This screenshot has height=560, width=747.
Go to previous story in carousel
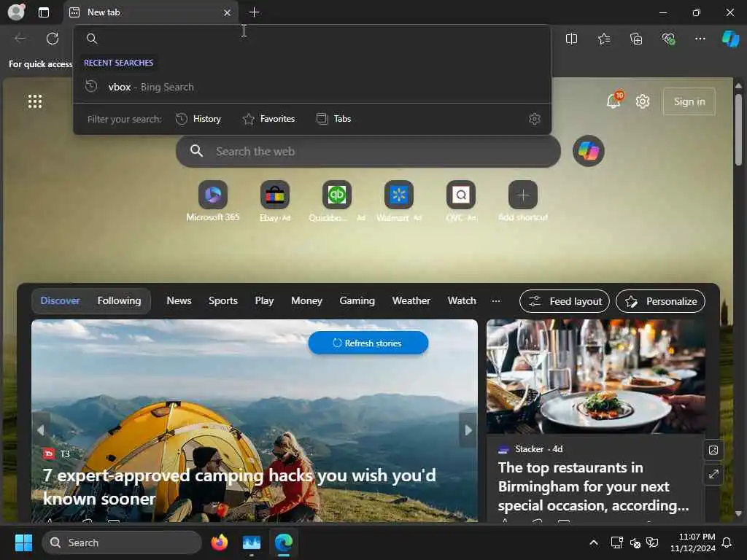point(41,430)
